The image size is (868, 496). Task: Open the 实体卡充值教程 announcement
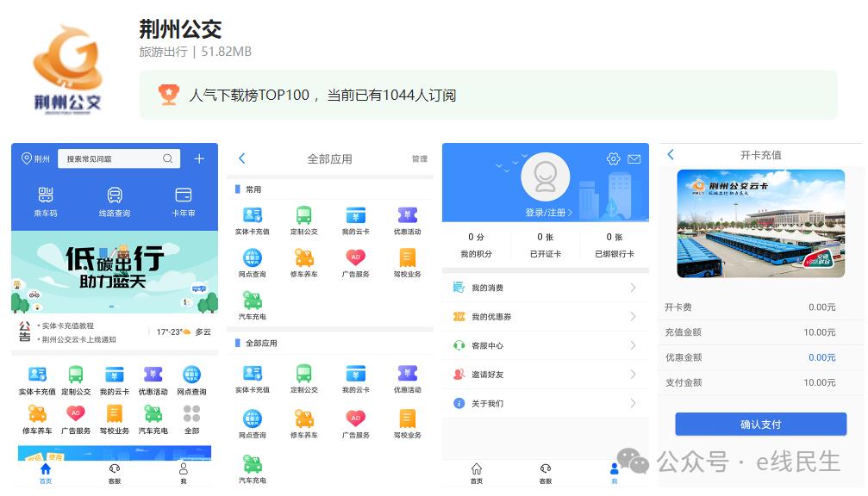[66, 325]
